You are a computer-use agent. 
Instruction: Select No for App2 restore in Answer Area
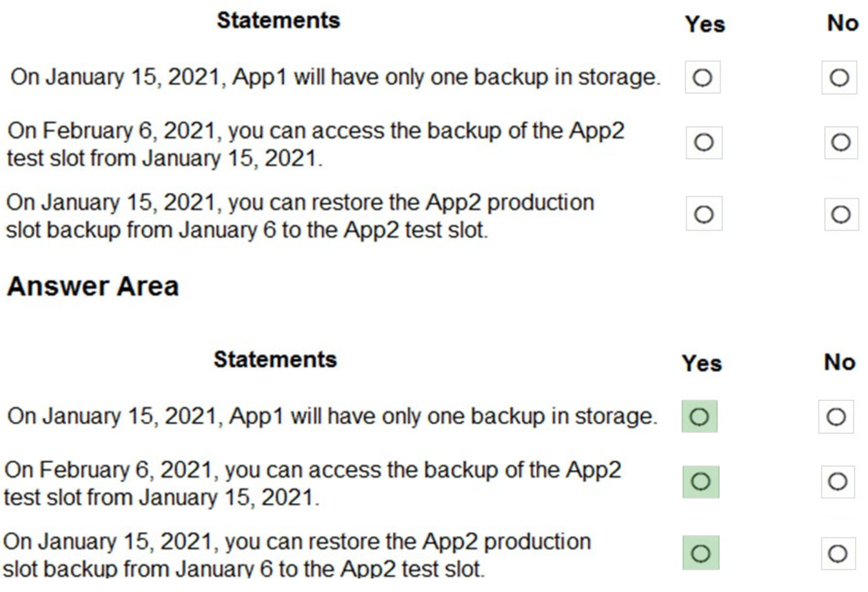pos(838,553)
